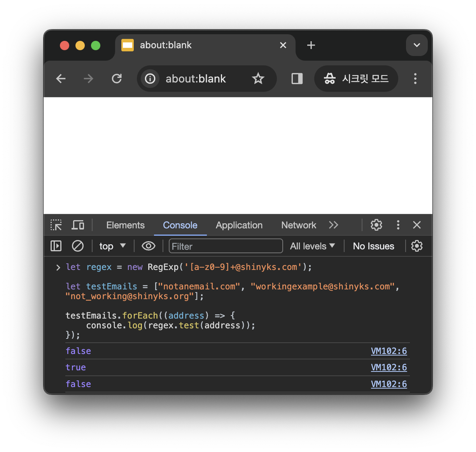Open VM102:6 link beside first false output
The image size is (476, 452).
click(x=389, y=351)
